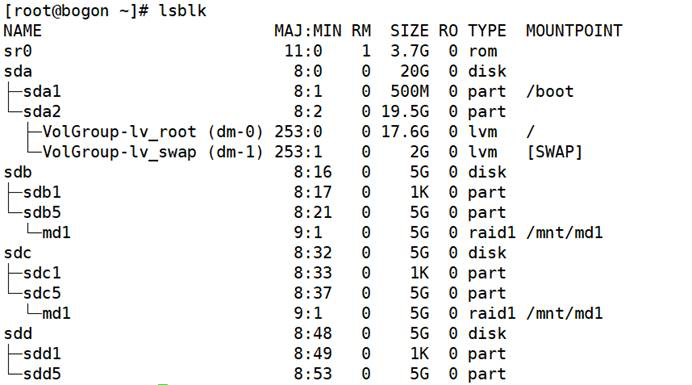The image size is (692, 385).
Task: Click the 8:33 device number
Action: (312, 273)
